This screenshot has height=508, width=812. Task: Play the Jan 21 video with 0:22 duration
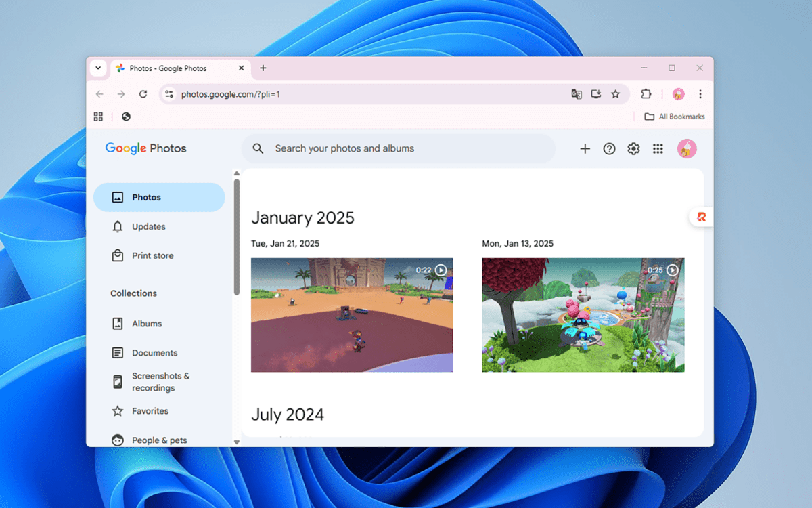(x=352, y=315)
